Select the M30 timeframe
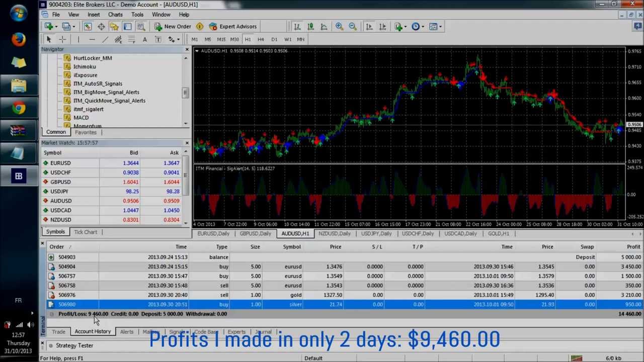Viewport: 644px width, 362px height. 234,39
